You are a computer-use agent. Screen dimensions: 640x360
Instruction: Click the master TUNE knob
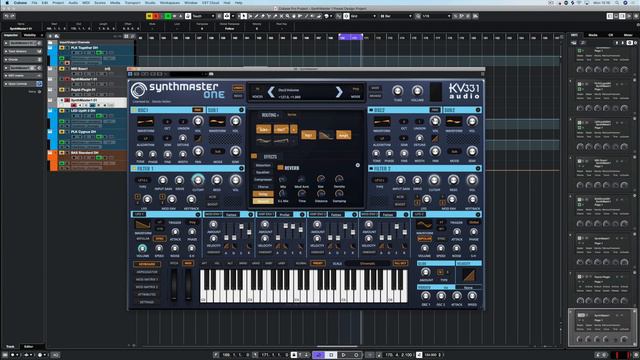click(398, 91)
